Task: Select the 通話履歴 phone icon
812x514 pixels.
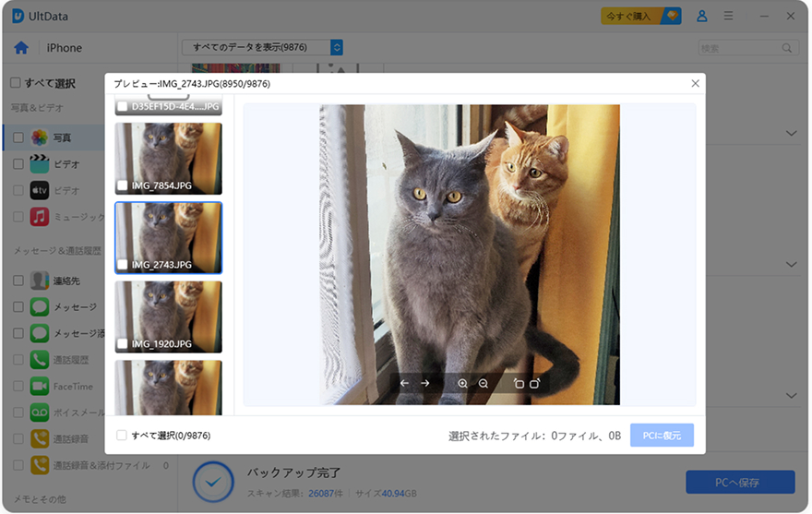Action: [40, 360]
